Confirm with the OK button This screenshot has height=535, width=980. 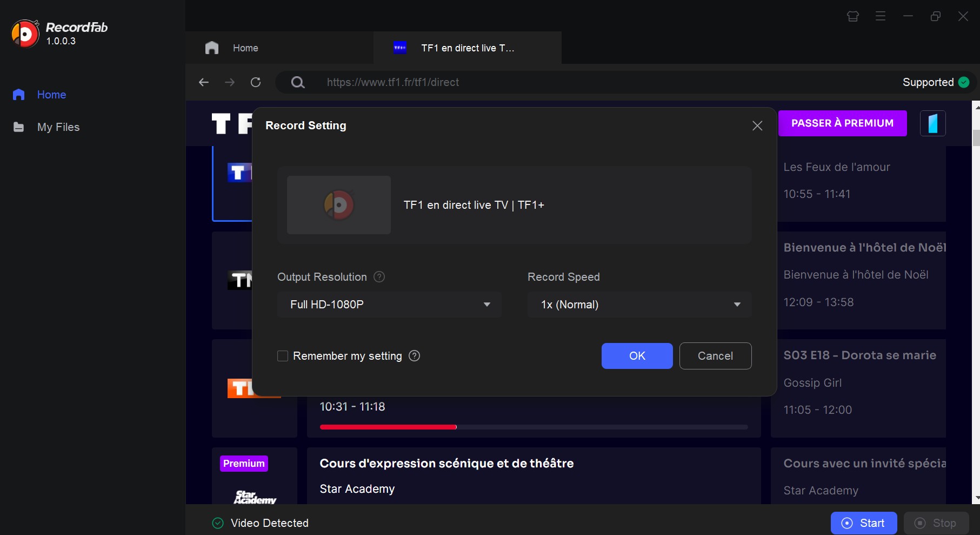637,356
